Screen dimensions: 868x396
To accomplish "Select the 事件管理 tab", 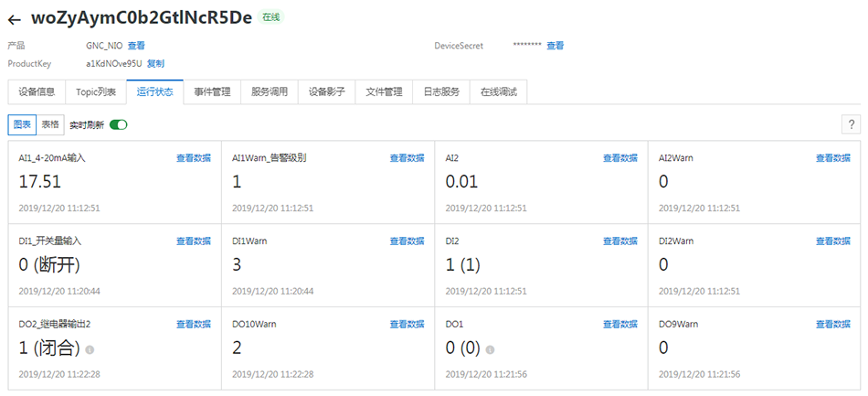I will point(212,91).
